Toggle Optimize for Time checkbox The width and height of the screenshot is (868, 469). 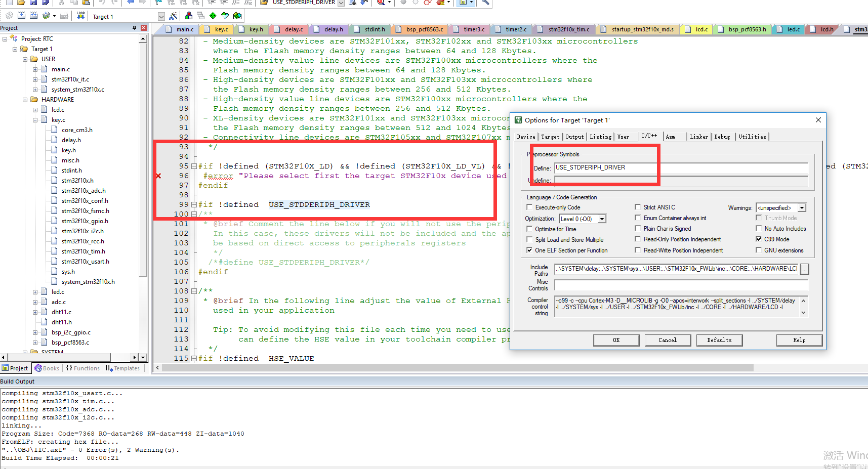point(529,229)
